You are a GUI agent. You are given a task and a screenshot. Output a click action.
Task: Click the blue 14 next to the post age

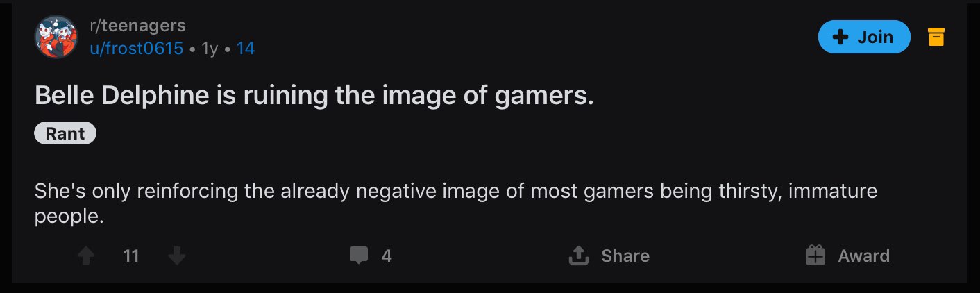tap(245, 49)
